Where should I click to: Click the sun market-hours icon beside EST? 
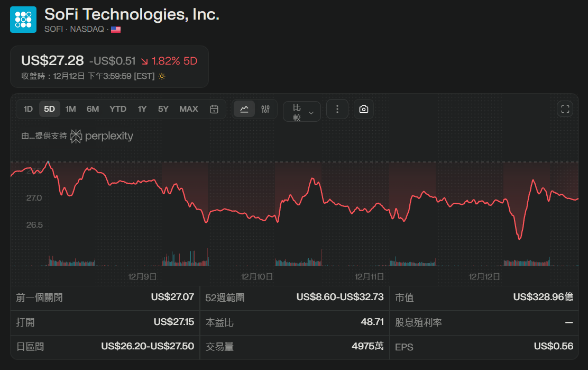click(x=162, y=76)
